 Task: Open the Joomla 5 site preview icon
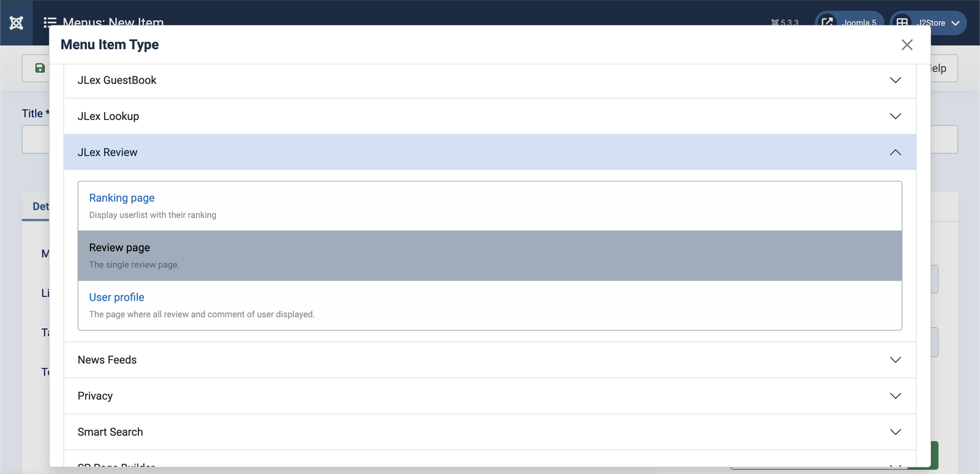827,23
